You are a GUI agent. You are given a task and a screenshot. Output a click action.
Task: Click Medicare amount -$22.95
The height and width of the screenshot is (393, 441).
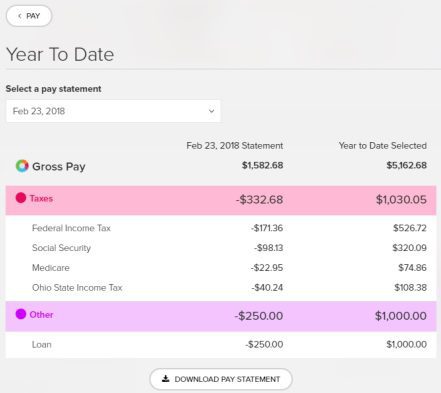click(x=267, y=268)
